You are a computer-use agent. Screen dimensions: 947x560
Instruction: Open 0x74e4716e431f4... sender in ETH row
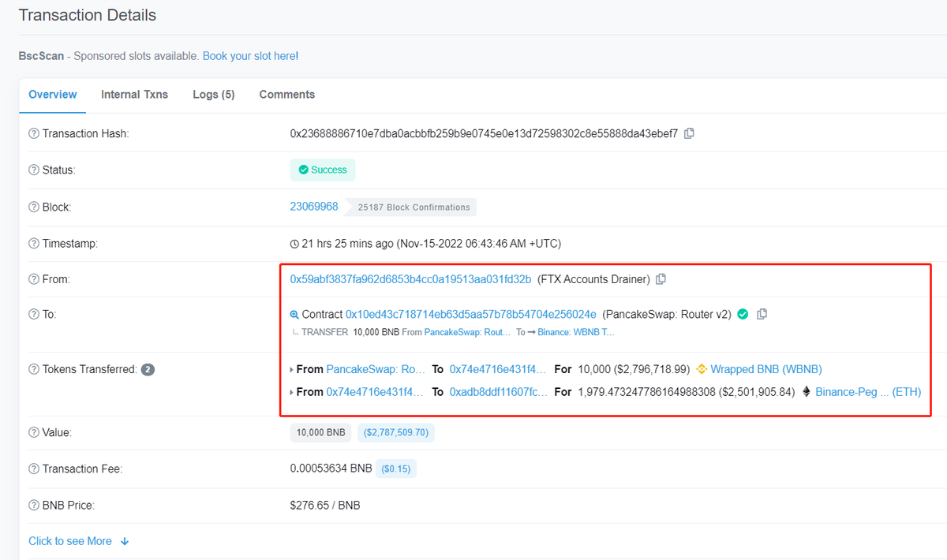pyautogui.click(x=376, y=391)
